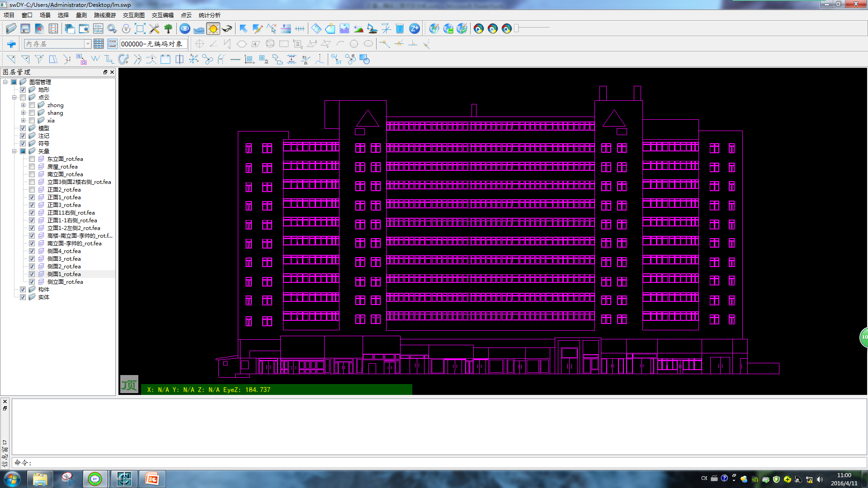The image size is (868, 488).
Task: Open the 项目 menu
Action: click(9, 15)
